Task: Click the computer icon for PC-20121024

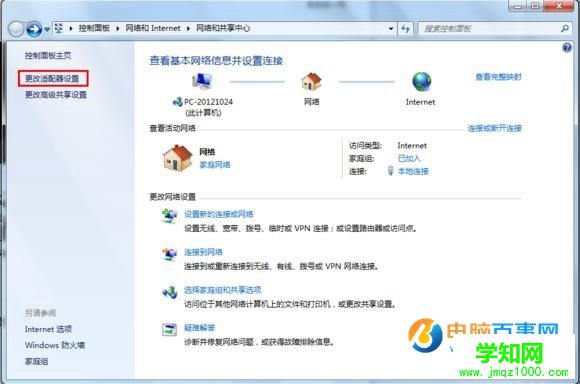Action: pos(202,82)
